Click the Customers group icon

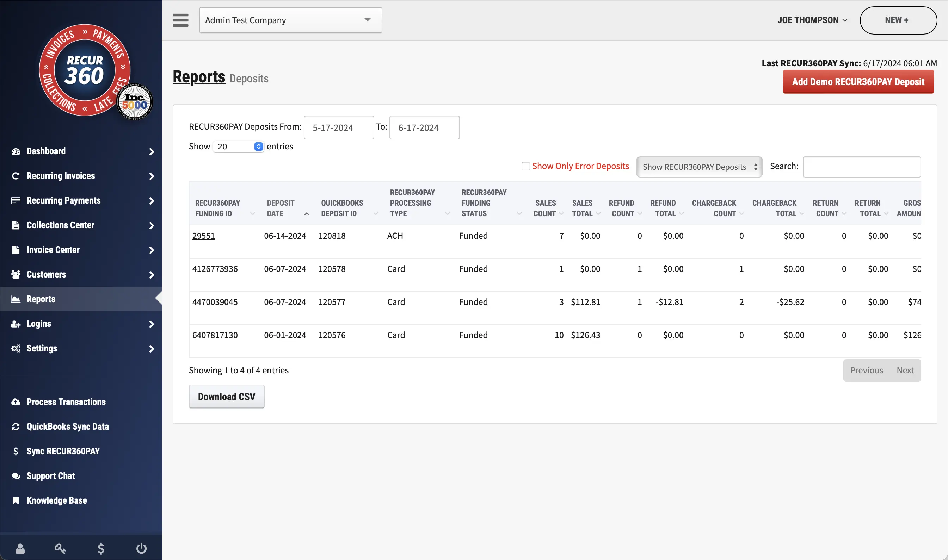click(x=16, y=274)
